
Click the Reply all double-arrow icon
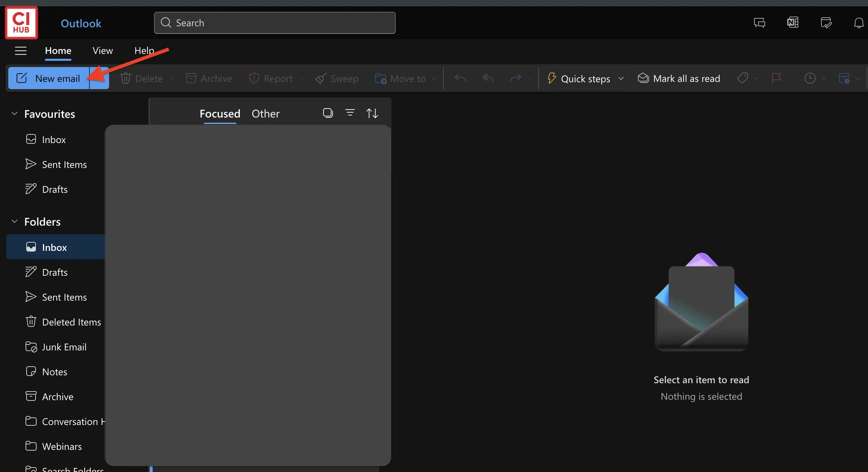488,78
